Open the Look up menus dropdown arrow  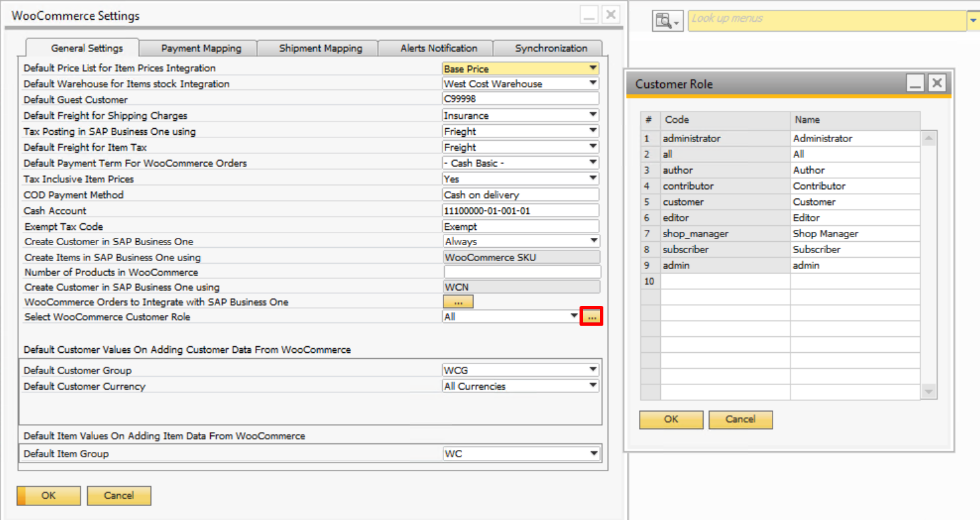click(973, 21)
